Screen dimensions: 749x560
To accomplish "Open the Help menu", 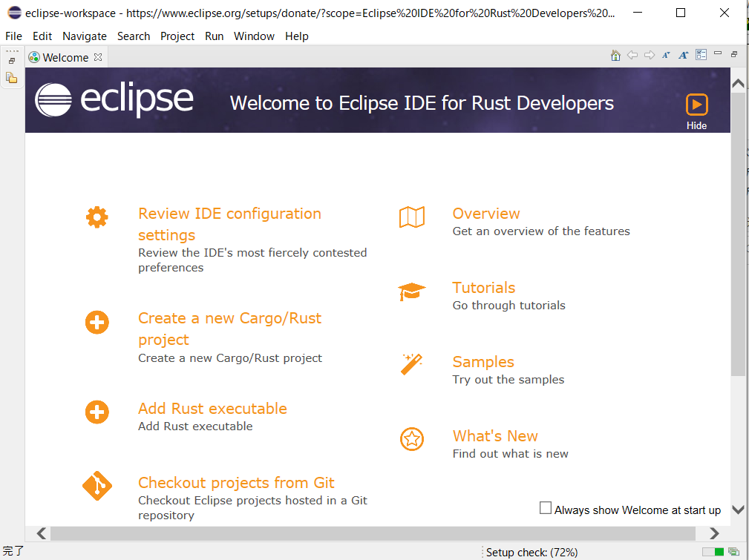I will click(297, 36).
